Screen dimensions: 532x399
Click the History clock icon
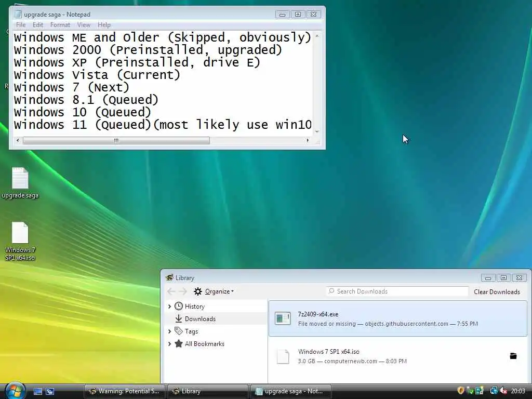tap(179, 306)
